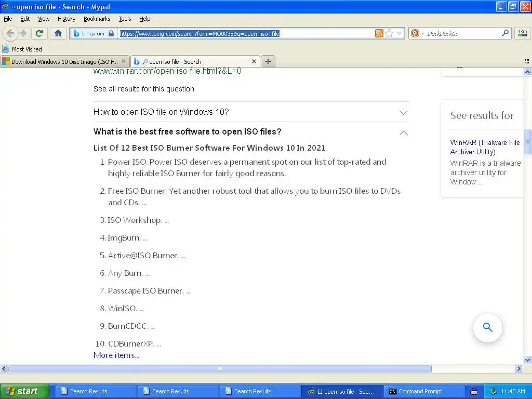The width and height of the screenshot is (532, 399).
Task: Open the Tools menu
Action: coord(125,19)
